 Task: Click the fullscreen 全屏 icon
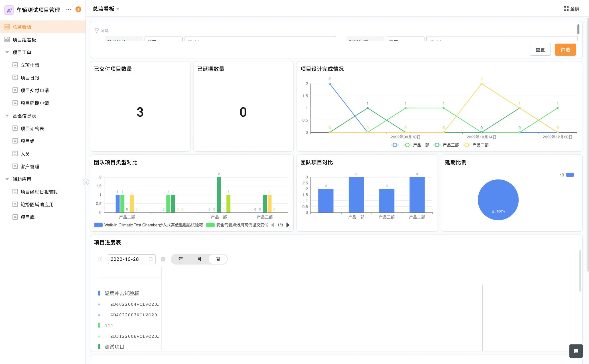tap(566, 9)
